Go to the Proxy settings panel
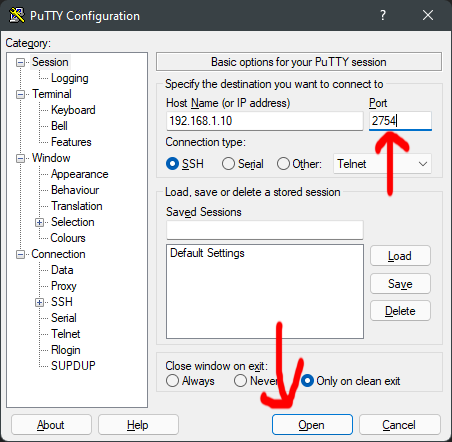 64,286
